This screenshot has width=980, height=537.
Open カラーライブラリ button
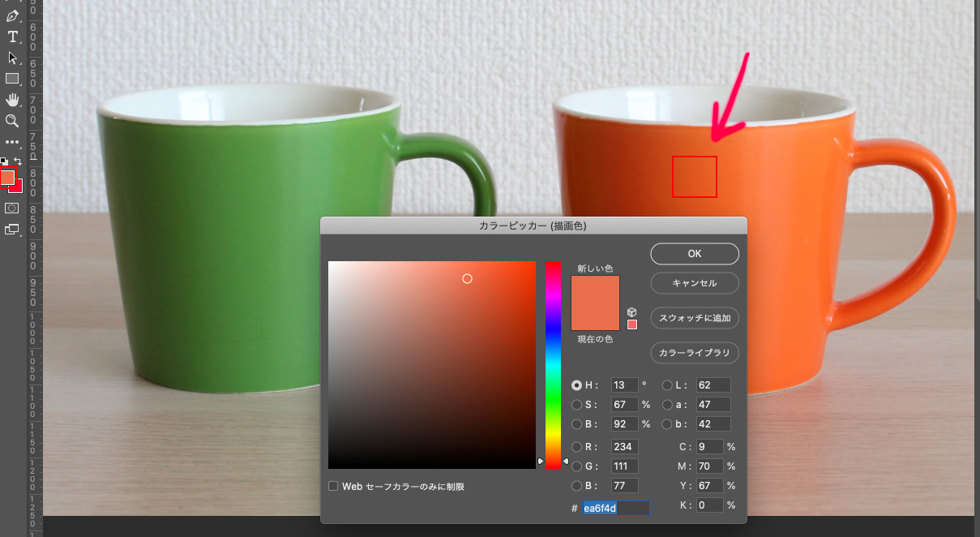pos(695,353)
